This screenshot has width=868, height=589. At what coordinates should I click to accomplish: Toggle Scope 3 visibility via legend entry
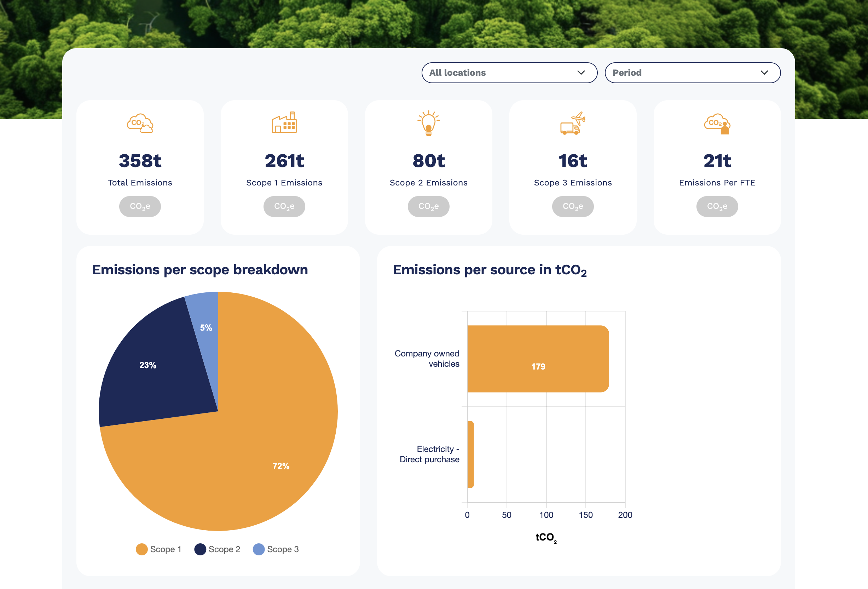[x=276, y=549]
